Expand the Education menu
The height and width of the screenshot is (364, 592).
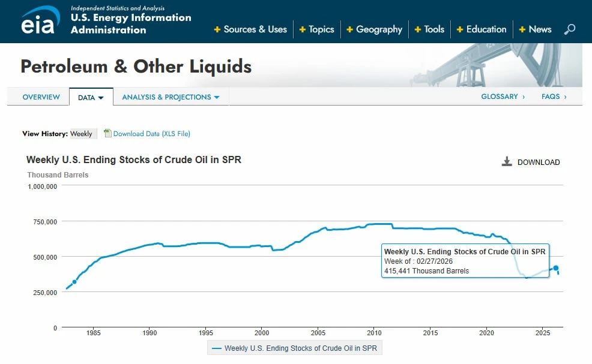pyautogui.click(x=482, y=29)
